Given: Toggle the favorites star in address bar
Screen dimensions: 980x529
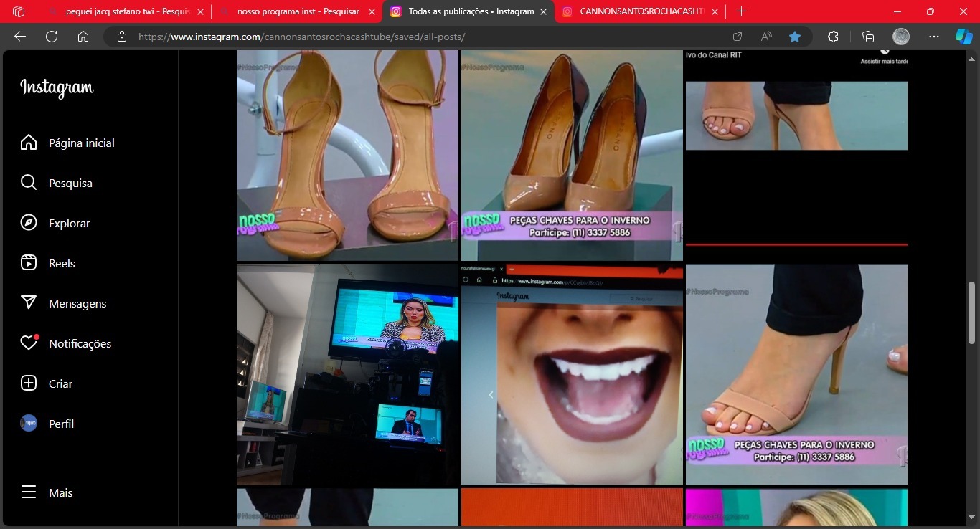Looking at the screenshot, I should (x=795, y=37).
